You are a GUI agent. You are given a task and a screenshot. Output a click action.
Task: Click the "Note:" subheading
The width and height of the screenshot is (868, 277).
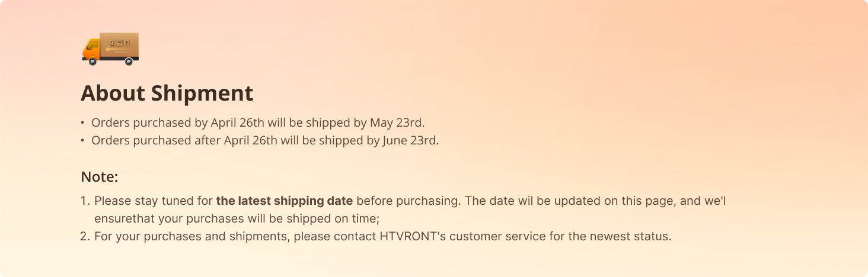click(x=100, y=177)
